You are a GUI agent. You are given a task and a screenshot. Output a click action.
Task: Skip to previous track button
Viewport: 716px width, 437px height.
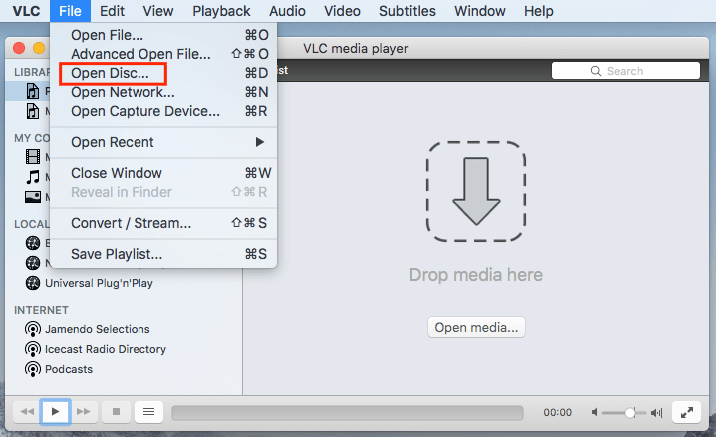[27, 411]
